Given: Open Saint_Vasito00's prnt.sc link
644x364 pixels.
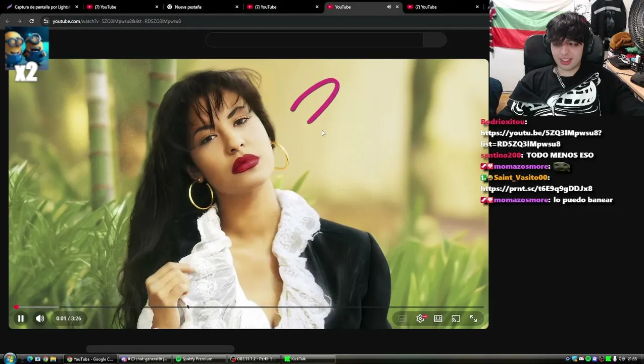Looking at the screenshot, I should click(536, 189).
